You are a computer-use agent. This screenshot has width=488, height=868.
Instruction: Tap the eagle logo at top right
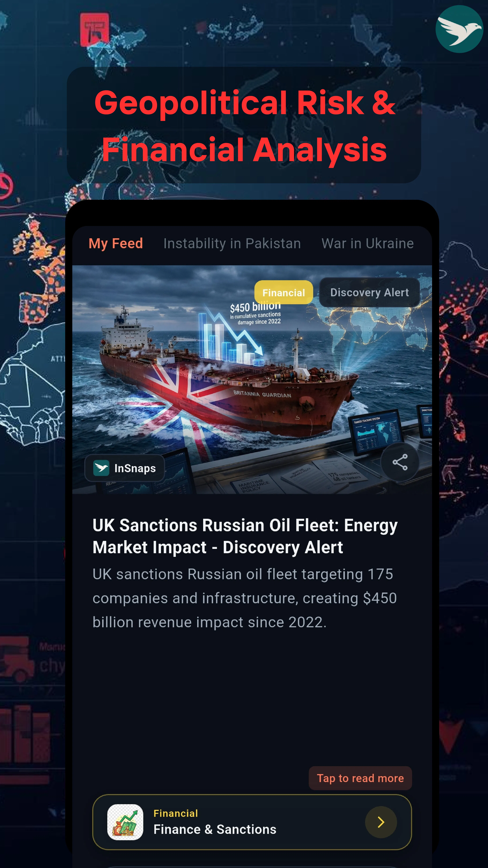(x=459, y=29)
